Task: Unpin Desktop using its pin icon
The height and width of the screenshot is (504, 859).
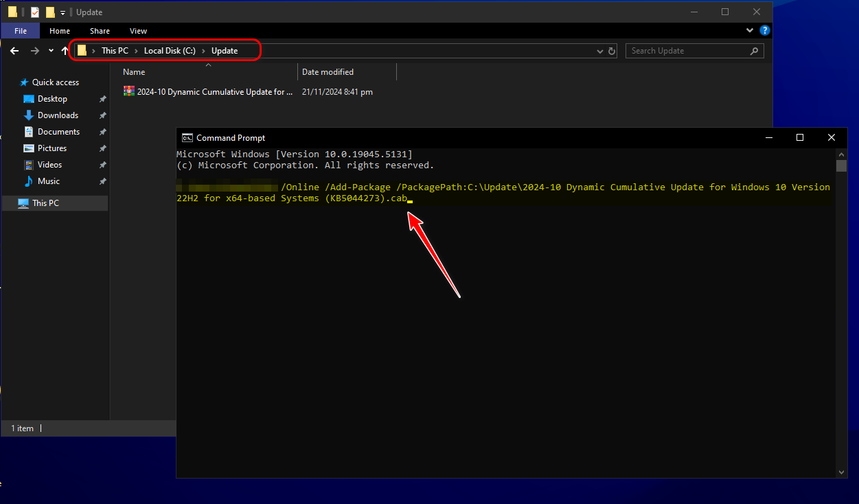Action: [102, 99]
